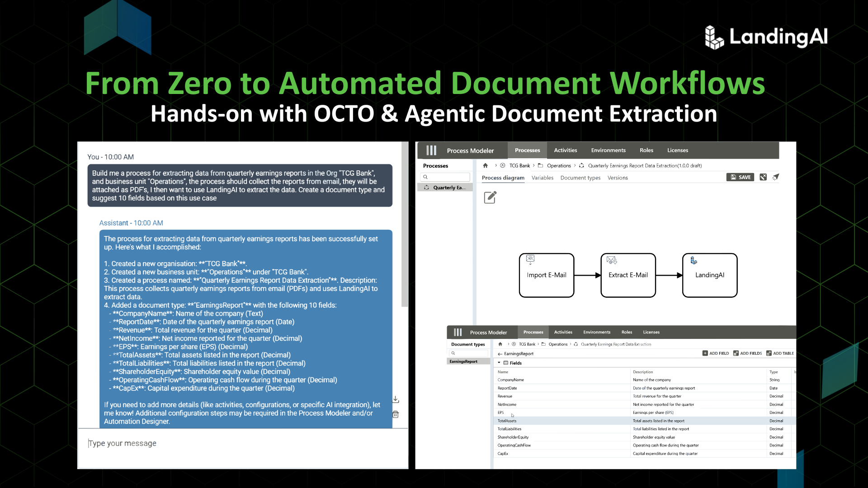The width and height of the screenshot is (868, 488).
Task: Select the LandingAI activity node
Action: click(709, 275)
